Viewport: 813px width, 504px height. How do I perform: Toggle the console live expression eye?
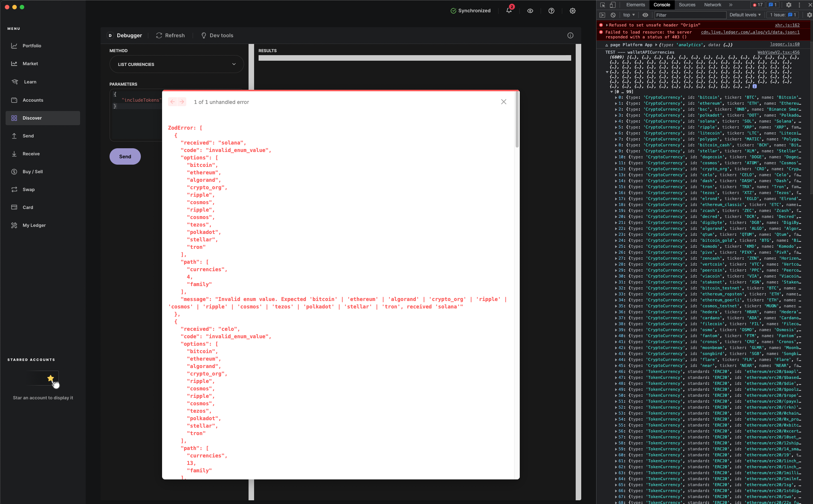point(646,15)
